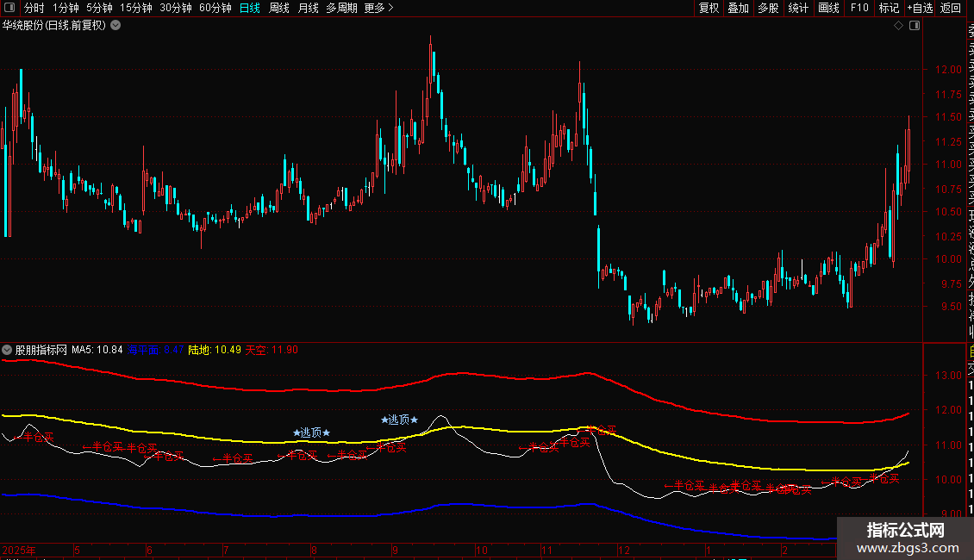Click the 叠加 overlay button

[x=739, y=8]
